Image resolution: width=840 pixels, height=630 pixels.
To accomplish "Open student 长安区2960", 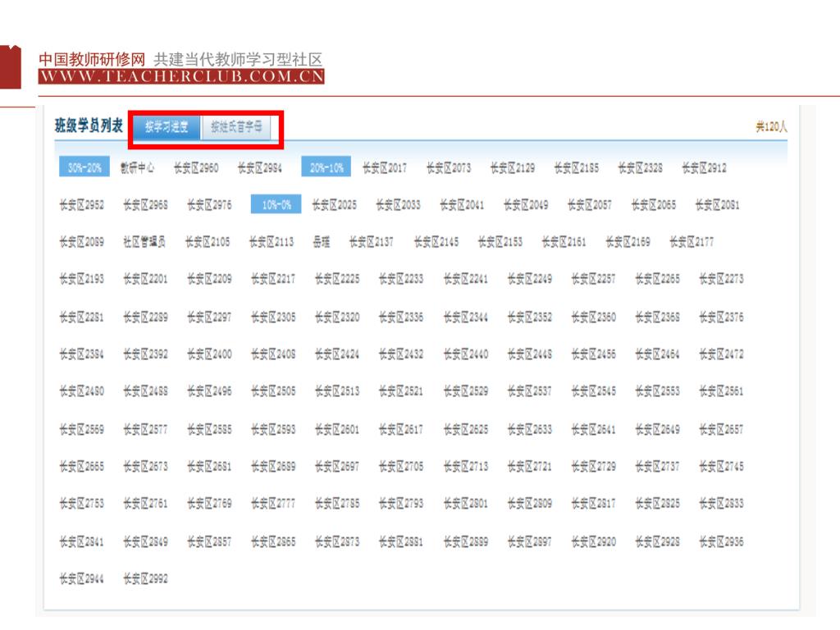I will [x=196, y=168].
